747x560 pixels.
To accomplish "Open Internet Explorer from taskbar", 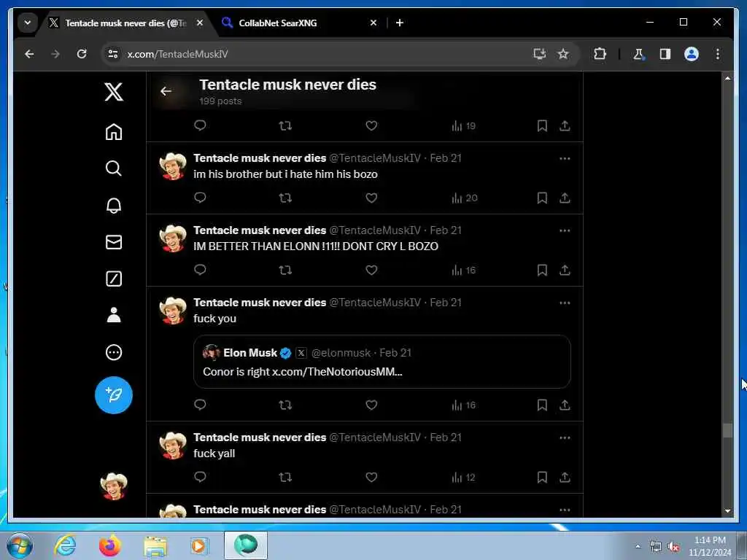I will tap(65, 545).
